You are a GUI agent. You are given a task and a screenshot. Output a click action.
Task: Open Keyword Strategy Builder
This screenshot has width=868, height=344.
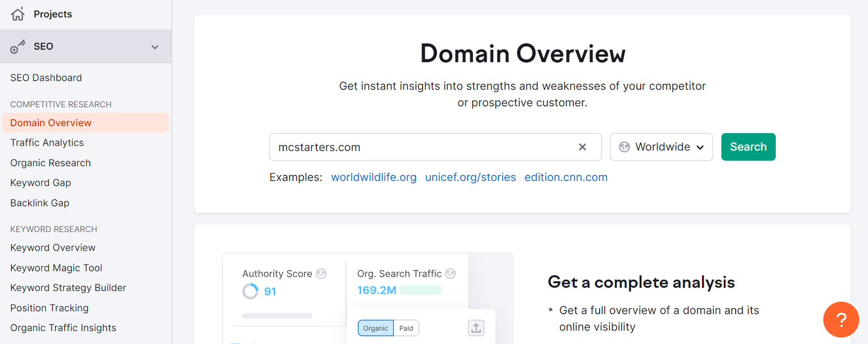coord(68,288)
